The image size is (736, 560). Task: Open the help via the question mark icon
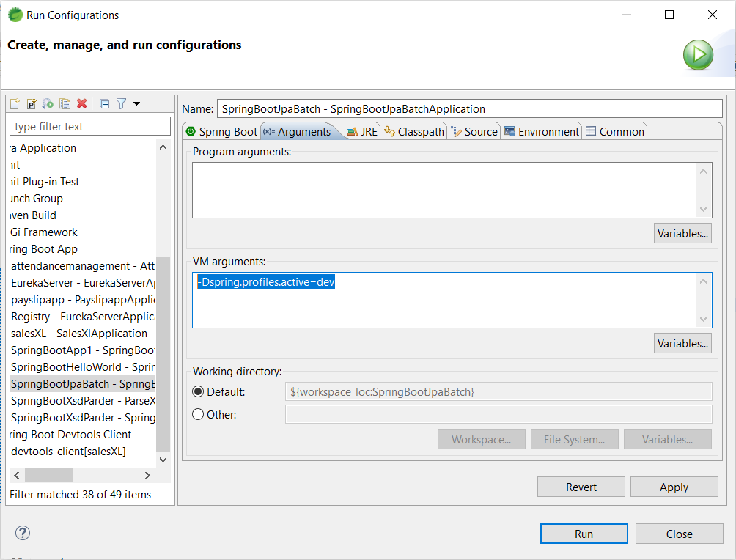(x=22, y=534)
